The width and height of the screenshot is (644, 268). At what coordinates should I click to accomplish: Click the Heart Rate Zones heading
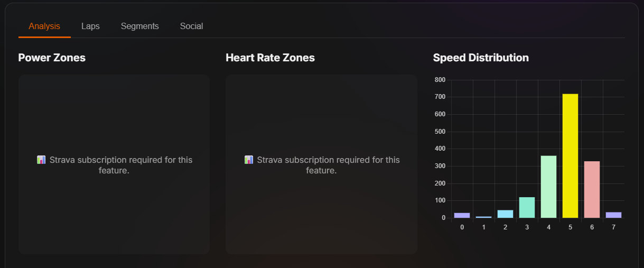[x=270, y=58]
